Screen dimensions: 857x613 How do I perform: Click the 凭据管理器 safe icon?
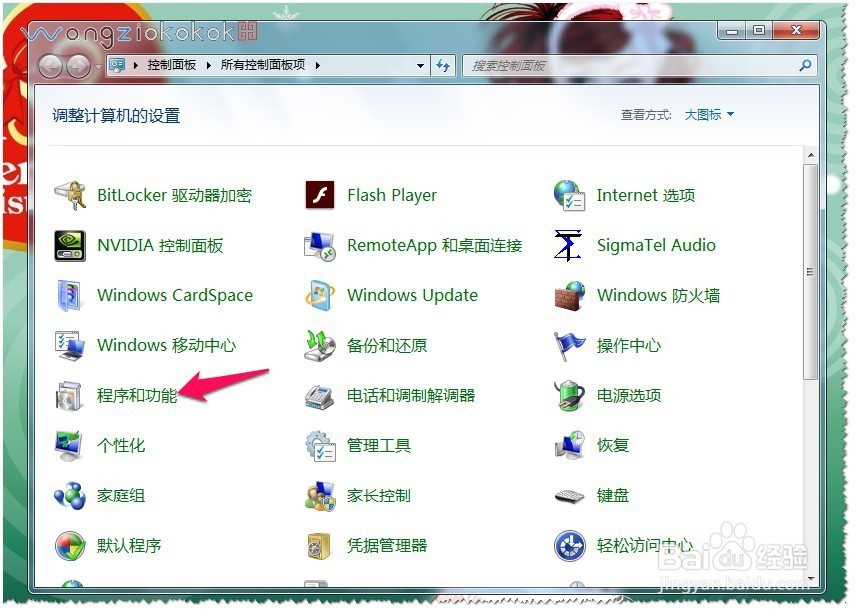pyautogui.click(x=320, y=546)
